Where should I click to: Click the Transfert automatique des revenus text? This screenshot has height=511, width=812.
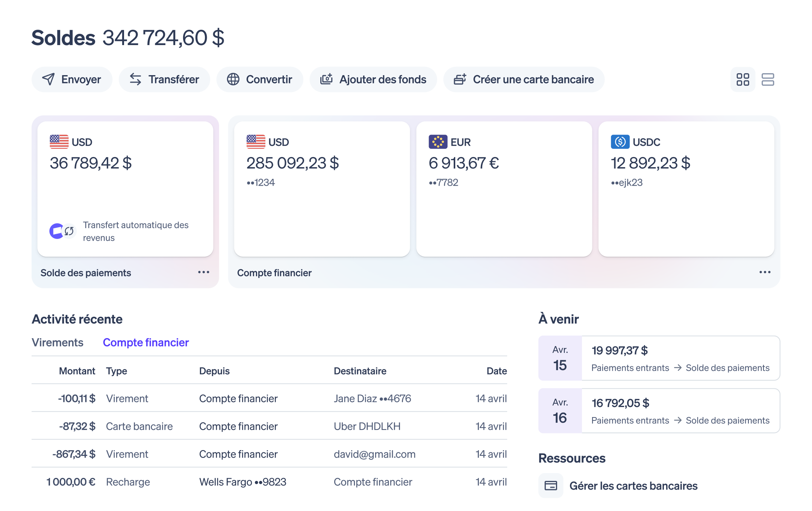[x=136, y=231]
